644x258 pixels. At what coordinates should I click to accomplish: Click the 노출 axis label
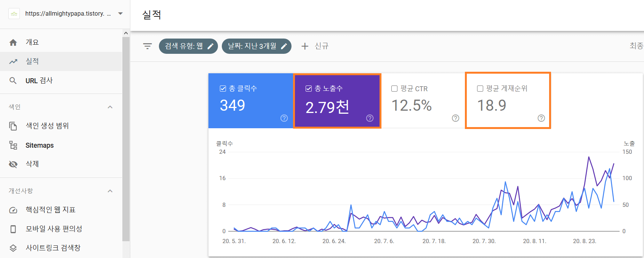tap(629, 144)
